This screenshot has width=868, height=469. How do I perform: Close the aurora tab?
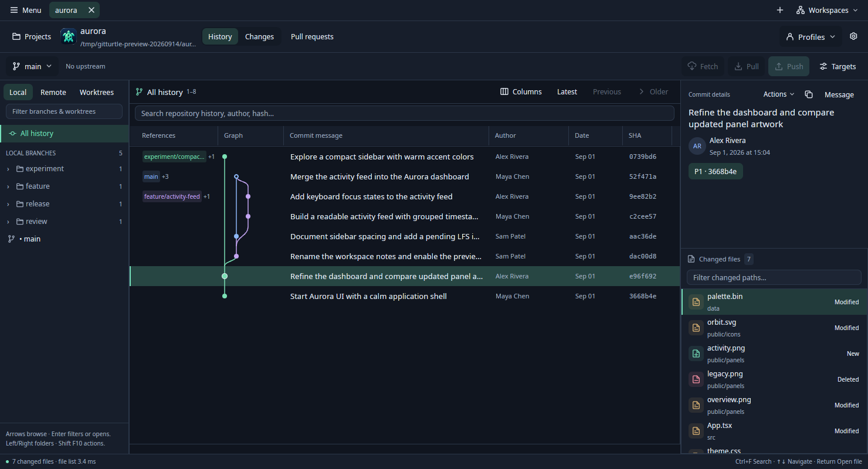[x=91, y=10]
